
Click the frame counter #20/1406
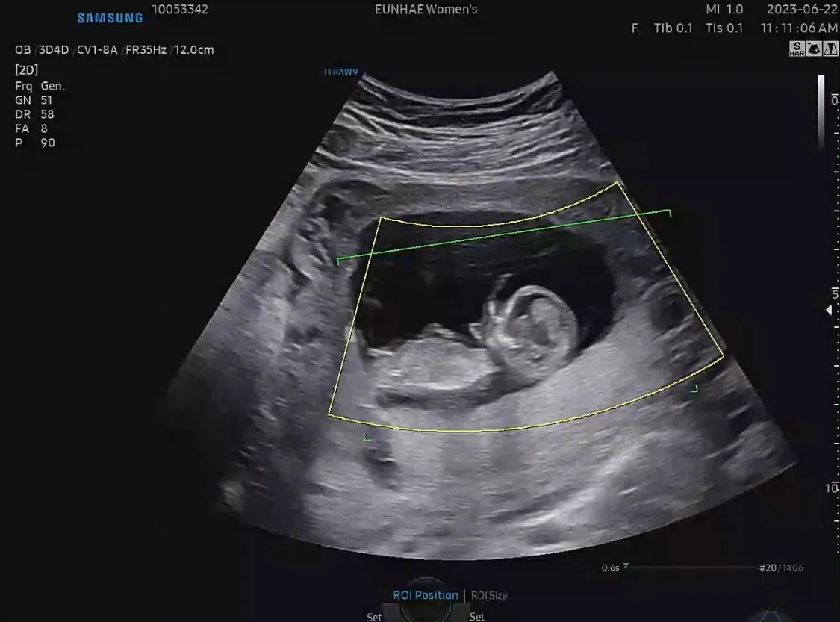click(781, 568)
